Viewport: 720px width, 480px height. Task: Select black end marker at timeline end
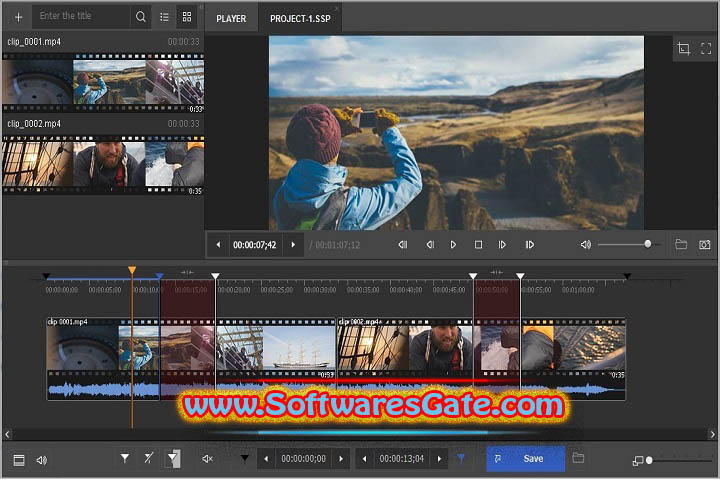click(627, 276)
